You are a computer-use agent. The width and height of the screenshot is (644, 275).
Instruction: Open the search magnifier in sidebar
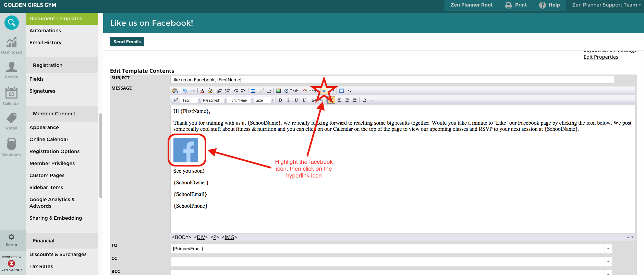tap(11, 23)
